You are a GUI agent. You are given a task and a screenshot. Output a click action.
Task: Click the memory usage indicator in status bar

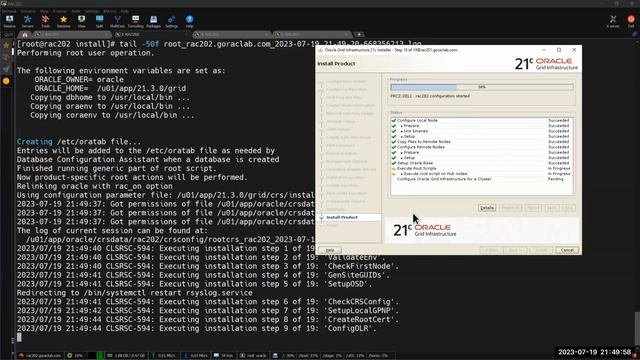[x=126, y=356]
